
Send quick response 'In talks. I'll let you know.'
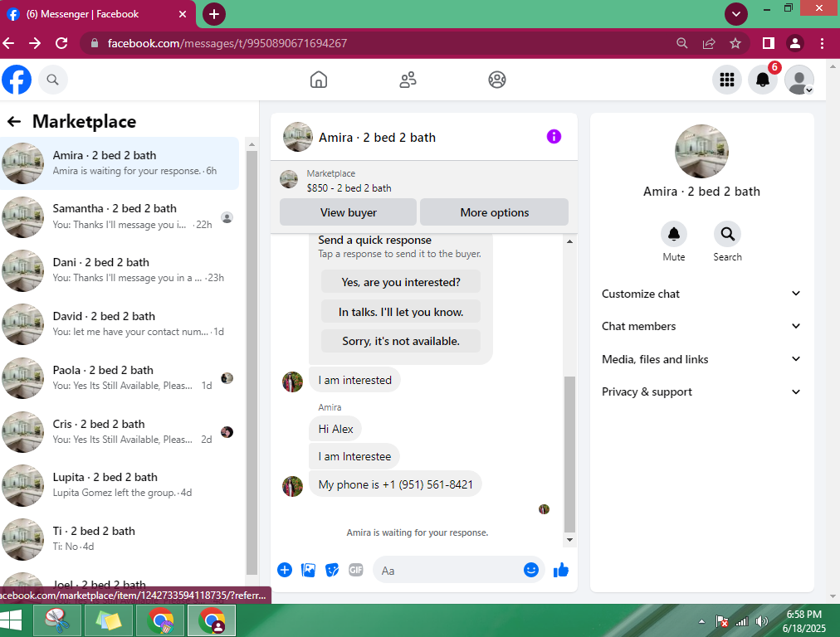(x=401, y=312)
